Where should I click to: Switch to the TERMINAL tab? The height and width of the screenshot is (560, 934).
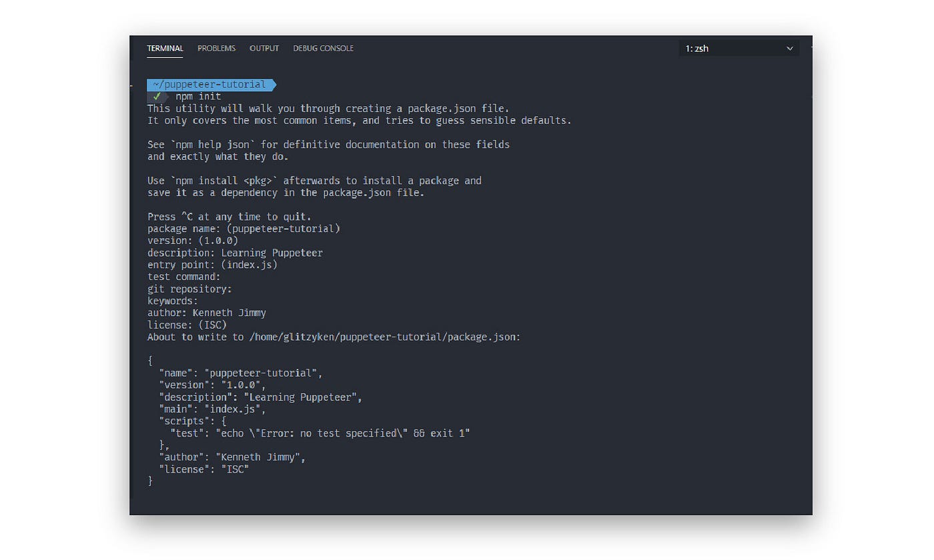(x=165, y=49)
